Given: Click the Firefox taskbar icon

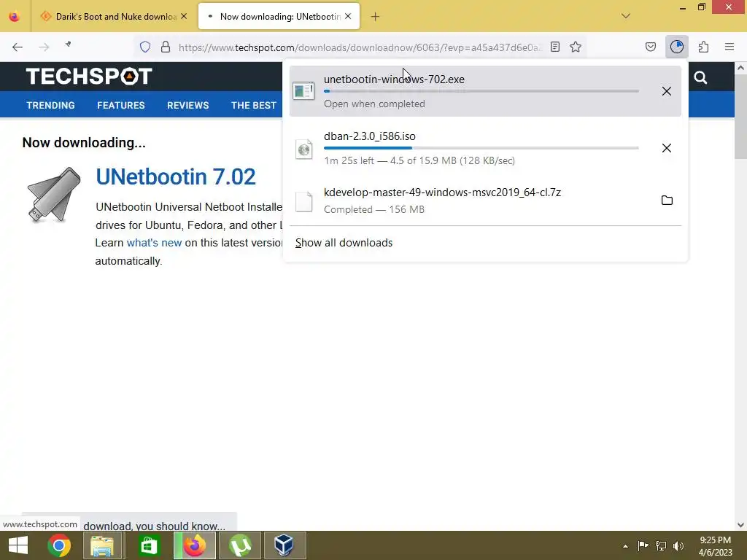Looking at the screenshot, I should click(194, 545).
